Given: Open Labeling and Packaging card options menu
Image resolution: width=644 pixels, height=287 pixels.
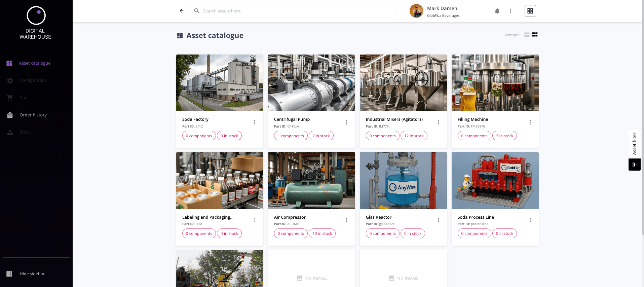Looking at the screenshot, I should 255,220.
